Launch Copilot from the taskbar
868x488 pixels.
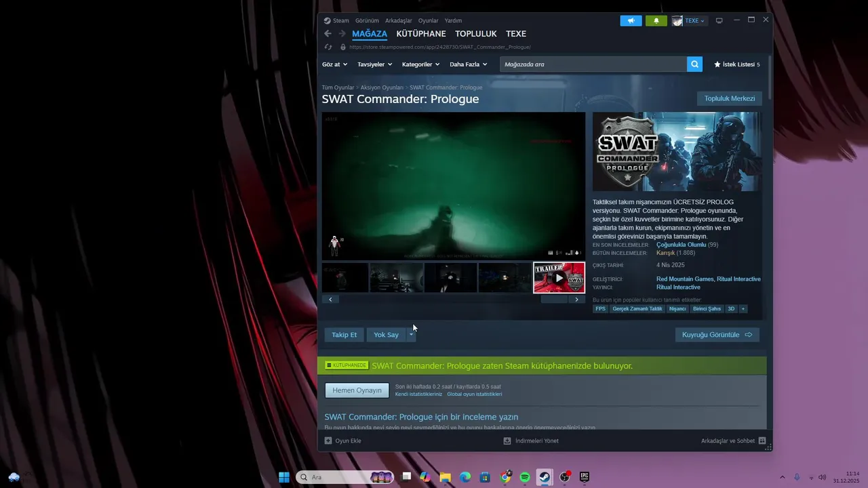tap(425, 477)
